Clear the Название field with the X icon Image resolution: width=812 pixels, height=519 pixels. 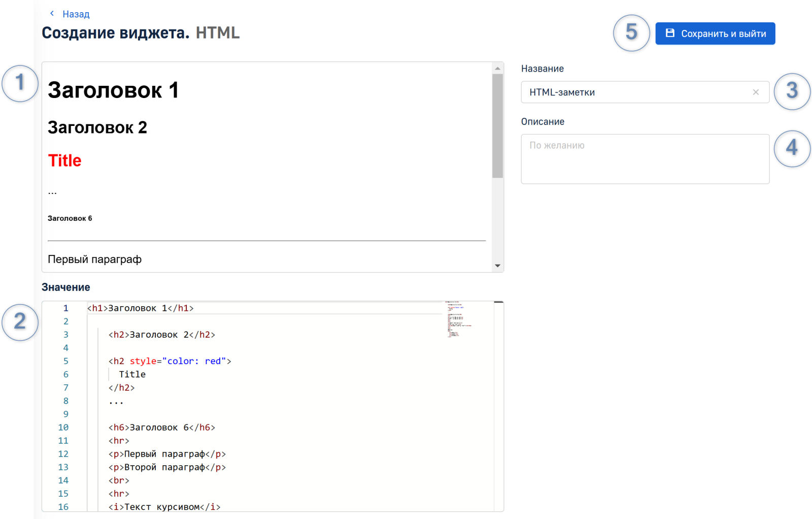tap(756, 92)
